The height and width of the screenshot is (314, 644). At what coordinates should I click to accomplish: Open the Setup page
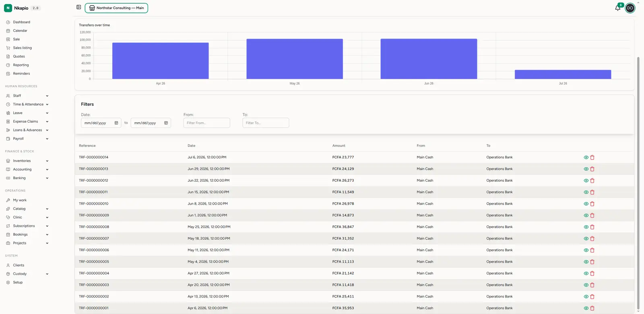click(18, 283)
